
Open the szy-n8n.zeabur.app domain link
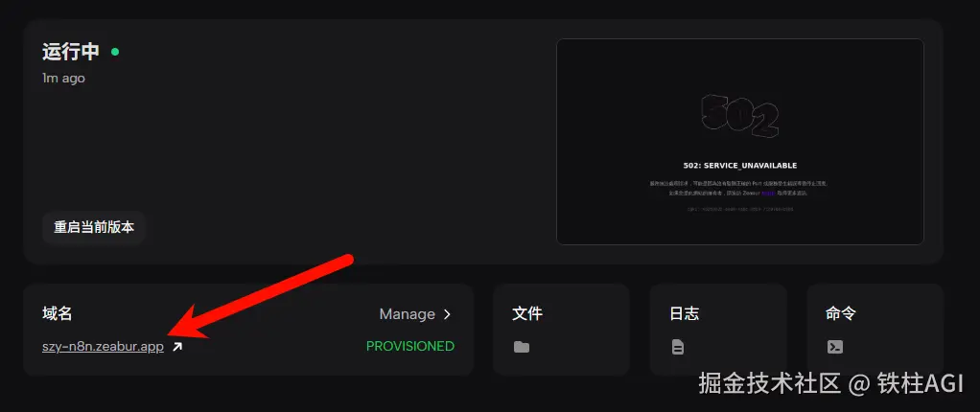point(104,347)
